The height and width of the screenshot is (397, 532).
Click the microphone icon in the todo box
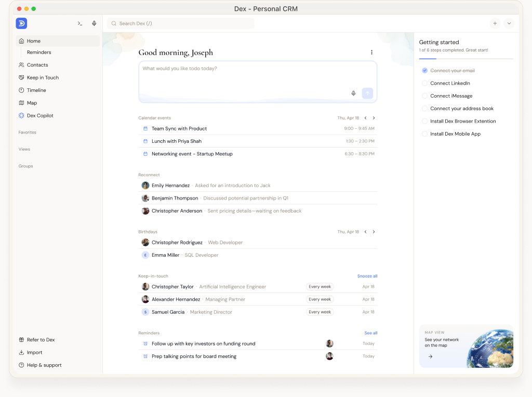353,94
